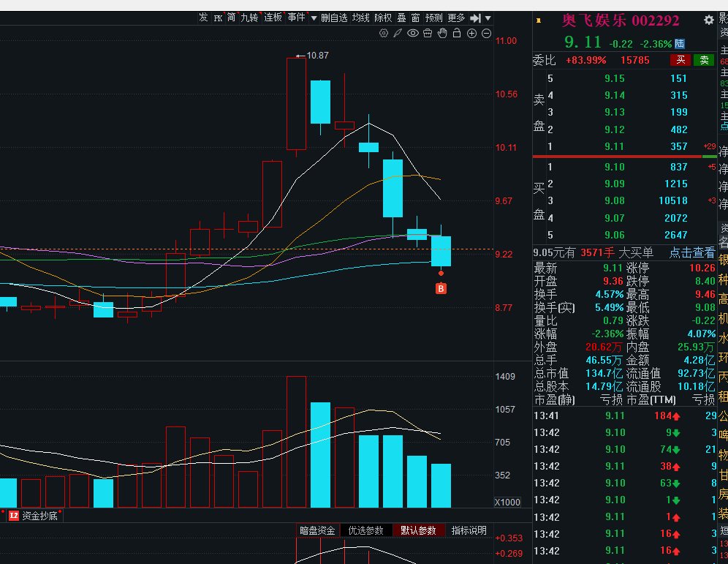
Task: Click the FK toolbar button
Action: 218,18
